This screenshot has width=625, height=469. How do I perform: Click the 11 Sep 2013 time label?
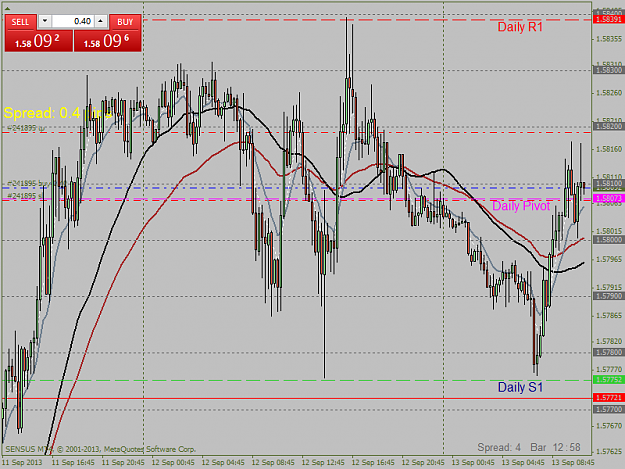(22, 463)
